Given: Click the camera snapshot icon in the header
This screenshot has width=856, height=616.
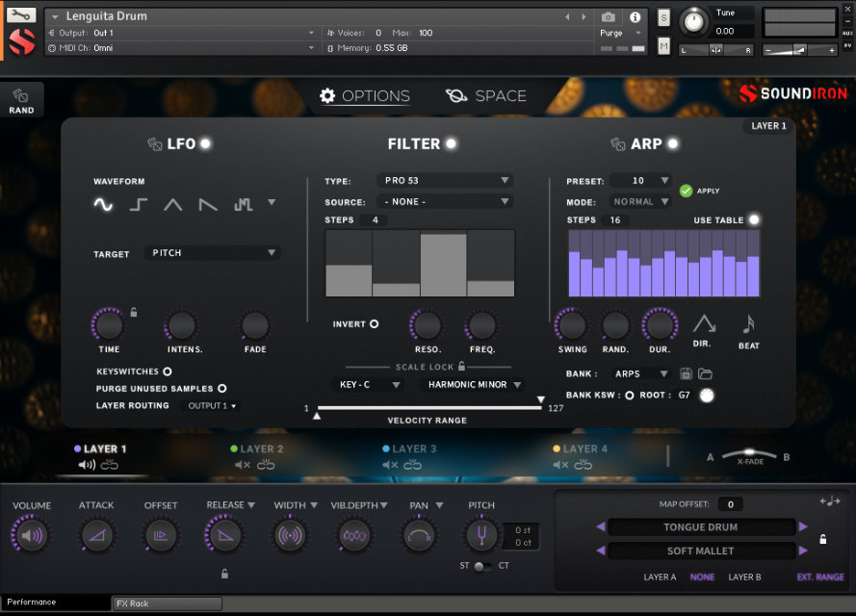Looking at the screenshot, I should 610,16.
